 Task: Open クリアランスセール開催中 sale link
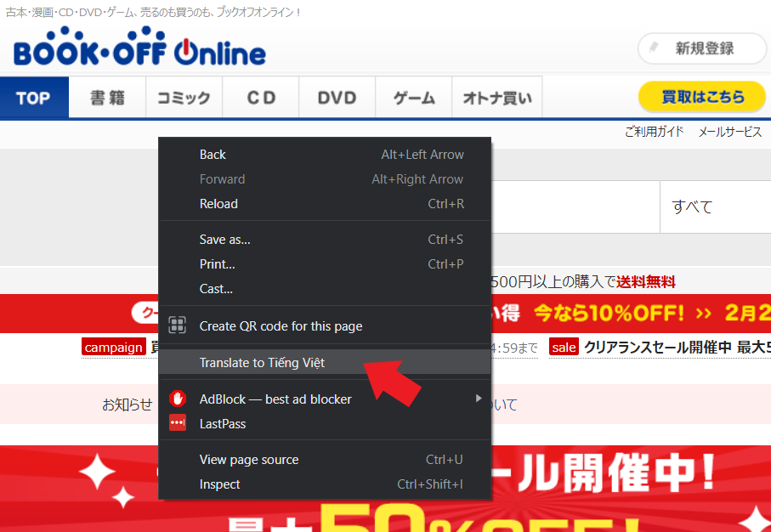point(677,347)
